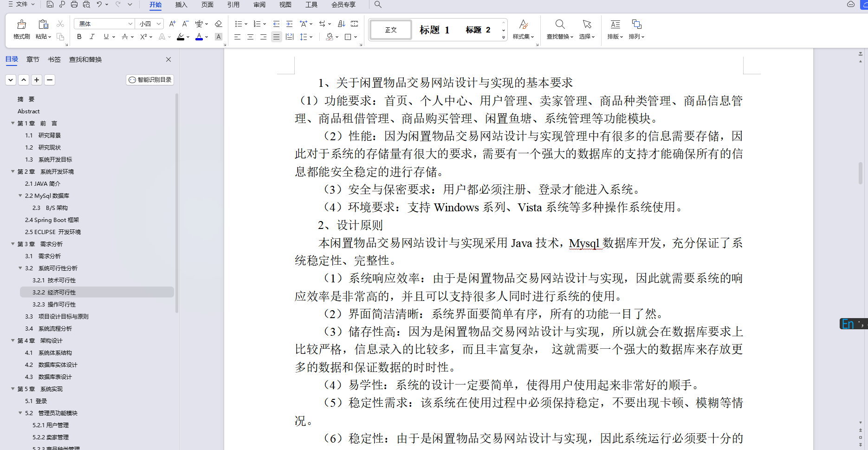
Task: Collapse the 2.2 MySql 数据库 outline node
Action: (x=20, y=196)
